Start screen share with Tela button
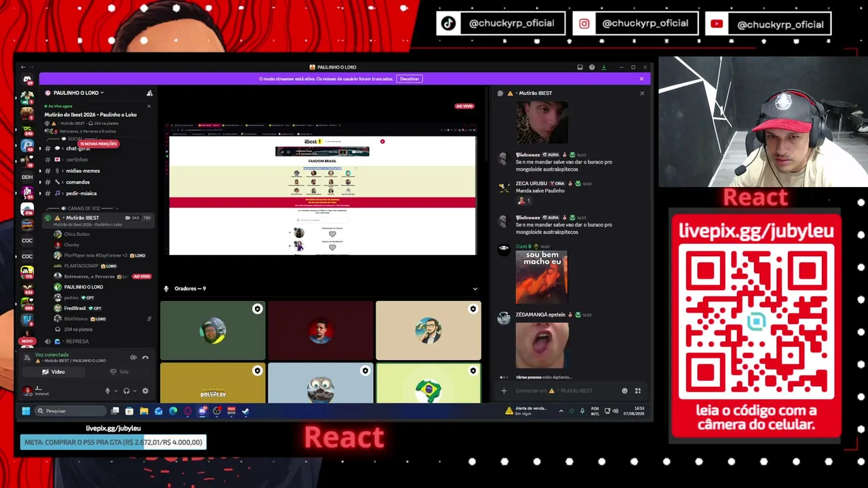Image resolution: width=868 pixels, height=488 pixels. tap(119, 371)
